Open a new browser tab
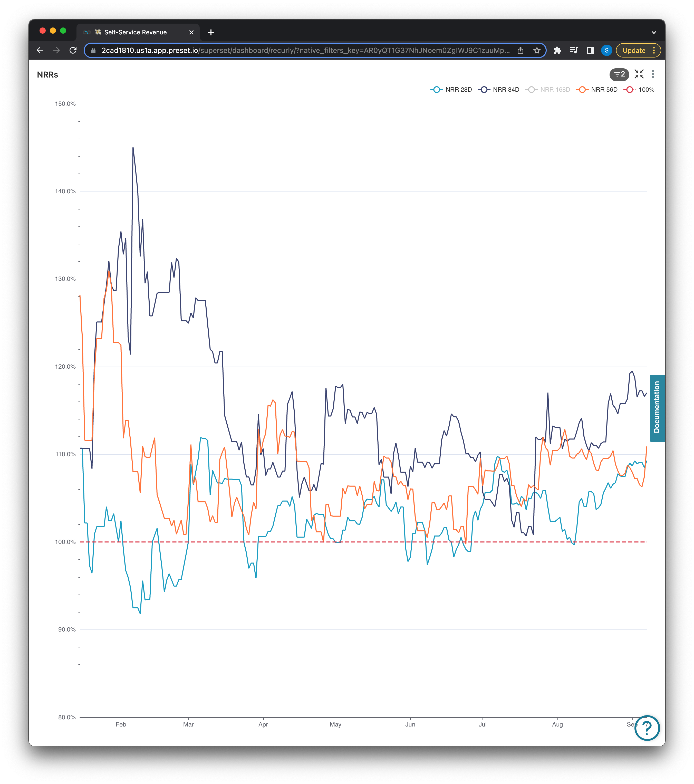Screen dimensions: 694x784 [x=211, y=32]
